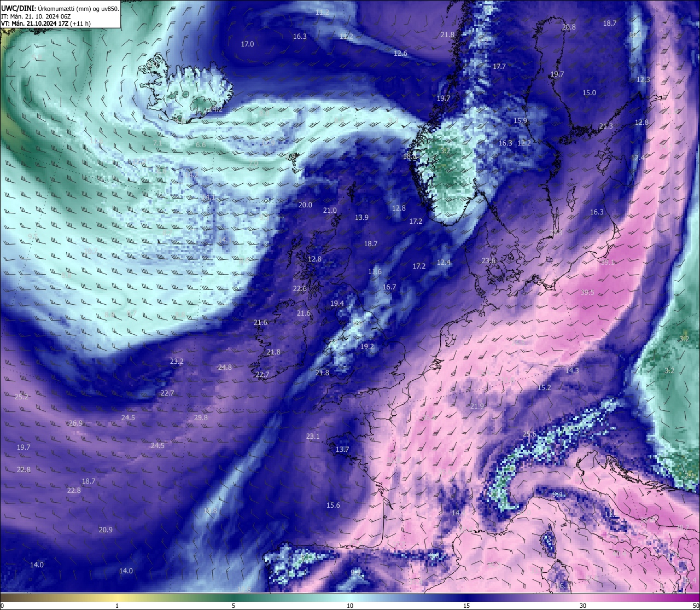The image size is (700, 610).
Task: Click the 10 tick on the color scale
Action: pyautogui.click(x=350, y=606)
